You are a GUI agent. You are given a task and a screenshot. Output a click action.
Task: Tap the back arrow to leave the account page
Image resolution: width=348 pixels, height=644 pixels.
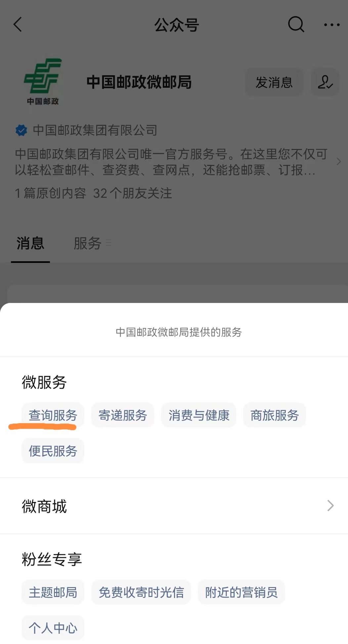[x=17, y=25]
